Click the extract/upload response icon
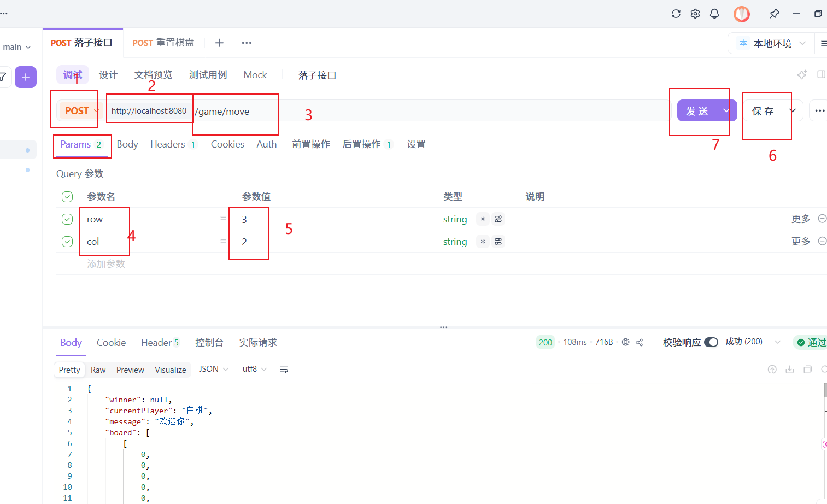 click(x=772, y=370)
